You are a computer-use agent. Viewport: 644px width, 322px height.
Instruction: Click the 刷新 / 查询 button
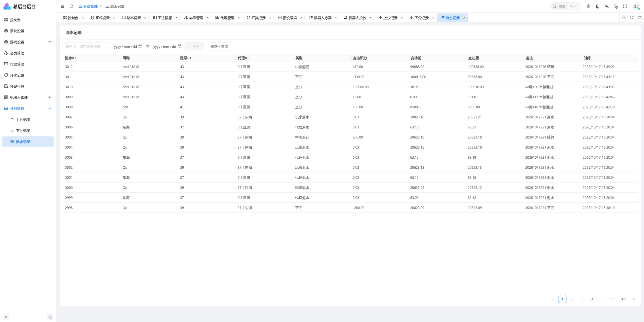(219, 46)
